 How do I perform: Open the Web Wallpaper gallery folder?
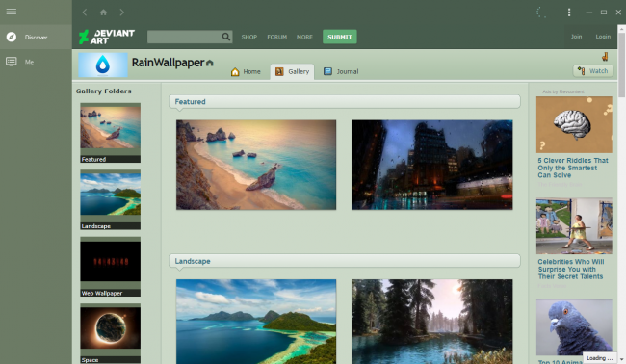(x=110, y=267)
